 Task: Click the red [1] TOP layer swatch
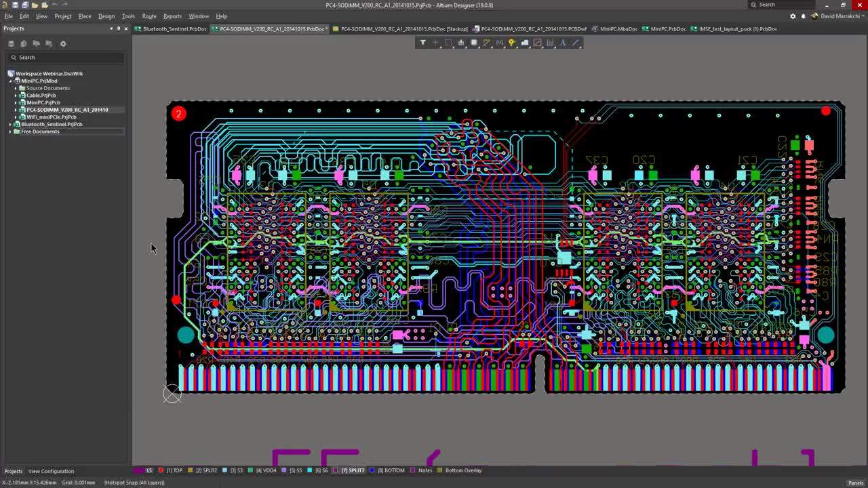click(161, 470)
